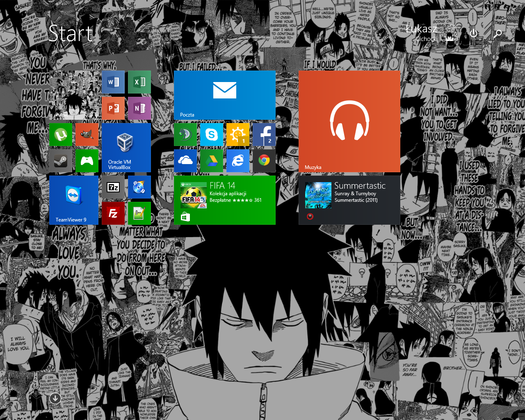Launch Microsoft Excel tile

[x=139, y=82]
